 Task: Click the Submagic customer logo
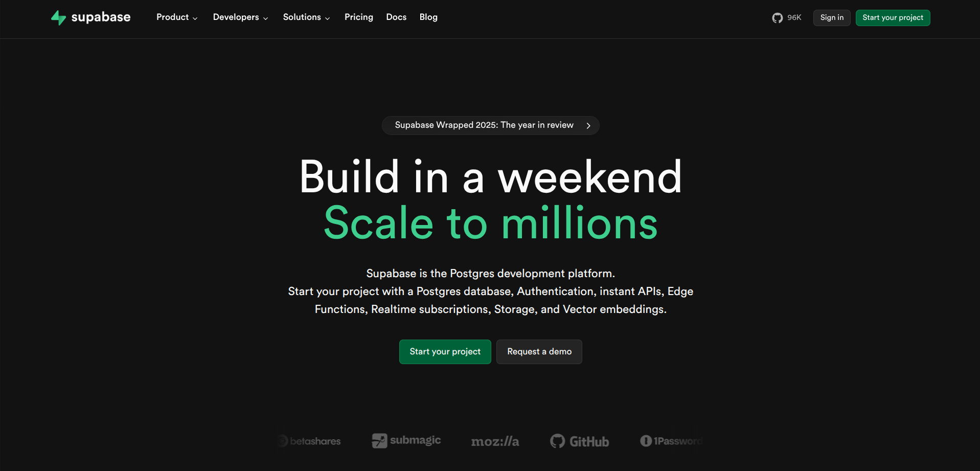406,440
